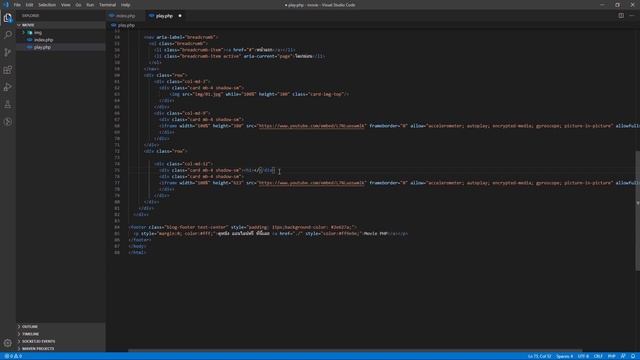Click the play.php breadcrumb

click(x=126, y=25)
